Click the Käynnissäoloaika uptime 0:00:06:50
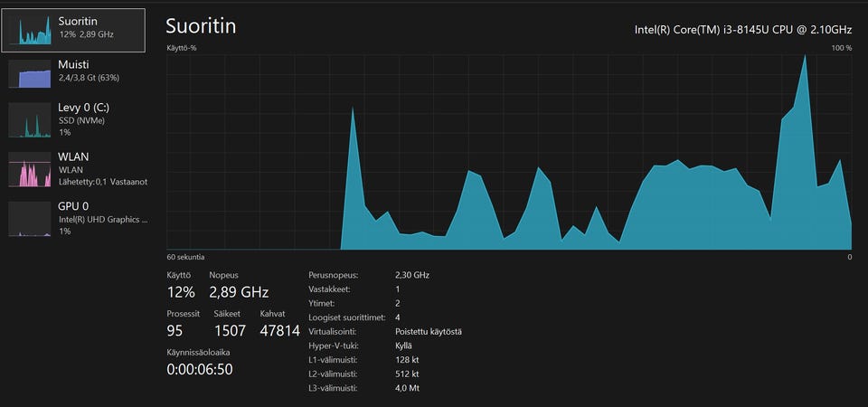 coord(200,369)
